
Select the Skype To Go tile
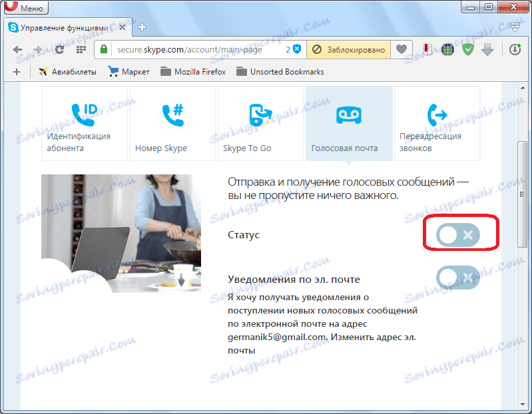click(x=261, y=123)
